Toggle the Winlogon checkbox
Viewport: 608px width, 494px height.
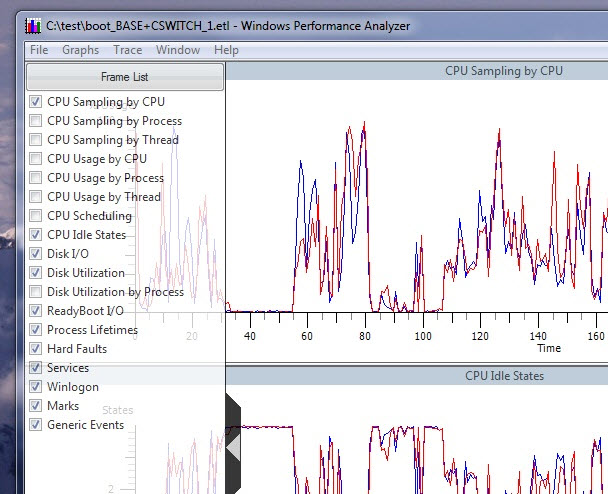coord(36,387)
